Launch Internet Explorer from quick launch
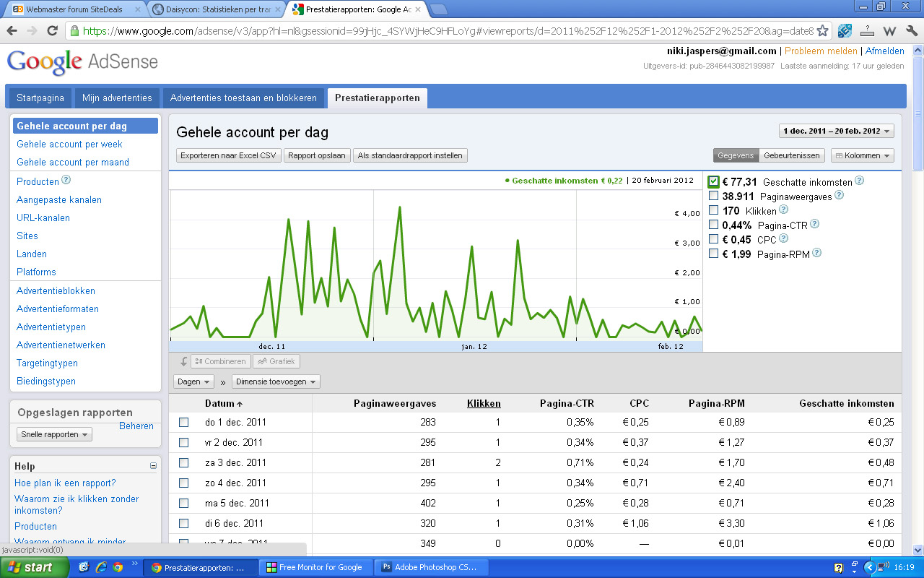The height and width of the screenshot is (578, 924). [100, 567]
